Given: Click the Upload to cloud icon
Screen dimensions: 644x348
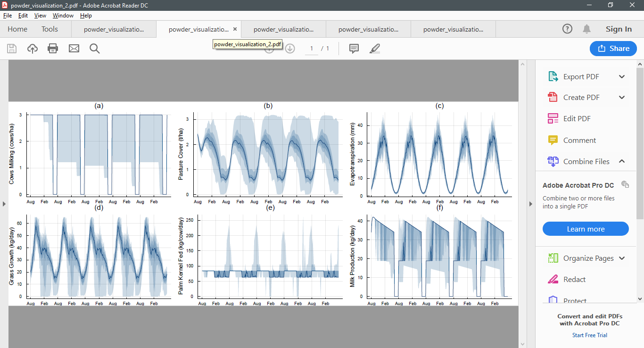Looking at the screenshot, I should (x=32, y=49).
